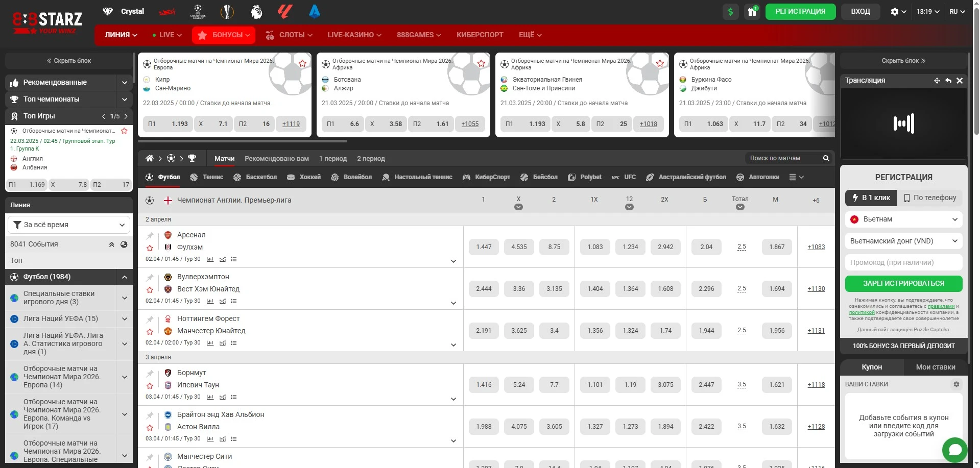The height and width of the screenshot is (468, 980).
Task: Expand the Топ чемпионаты section
Action: 124,99
